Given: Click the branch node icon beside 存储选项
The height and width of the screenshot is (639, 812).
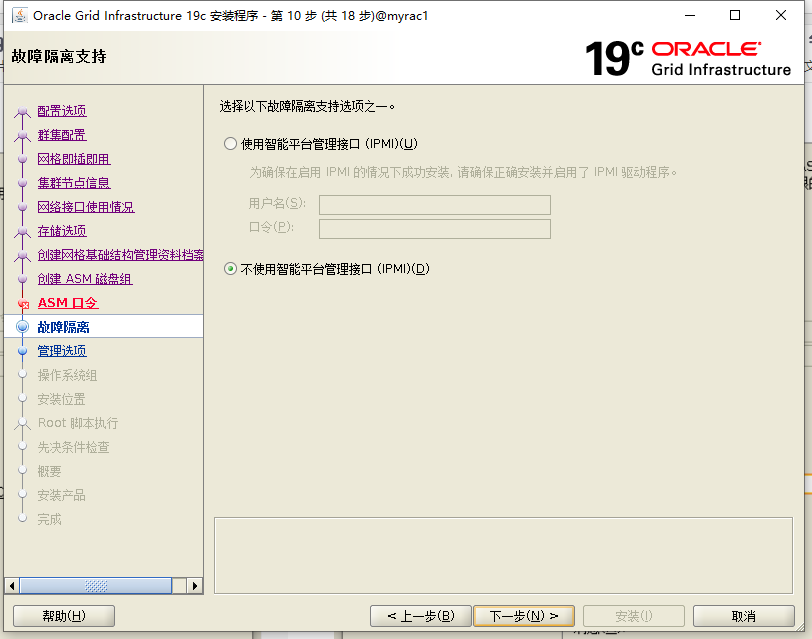Looking at the screenshot, I should (x=22, y=233).
